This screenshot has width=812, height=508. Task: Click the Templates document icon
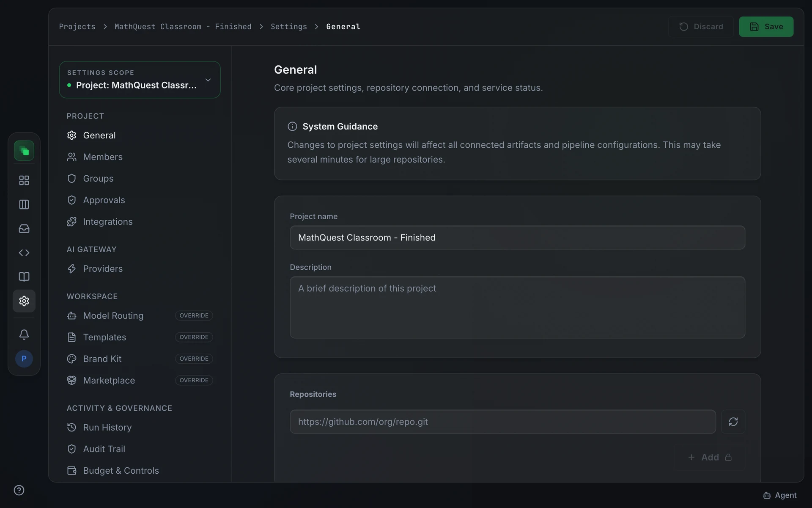(x=71, y=337)
